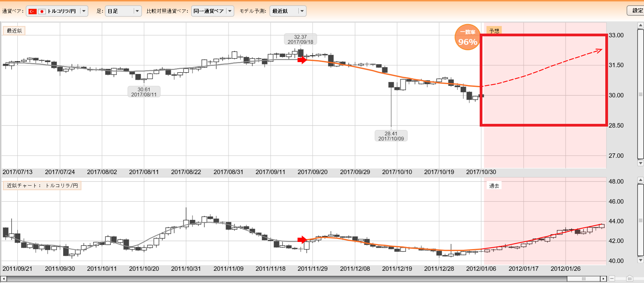
Task: Click the 一致率 96% orange badge
Action: click(x=467, y=37)
